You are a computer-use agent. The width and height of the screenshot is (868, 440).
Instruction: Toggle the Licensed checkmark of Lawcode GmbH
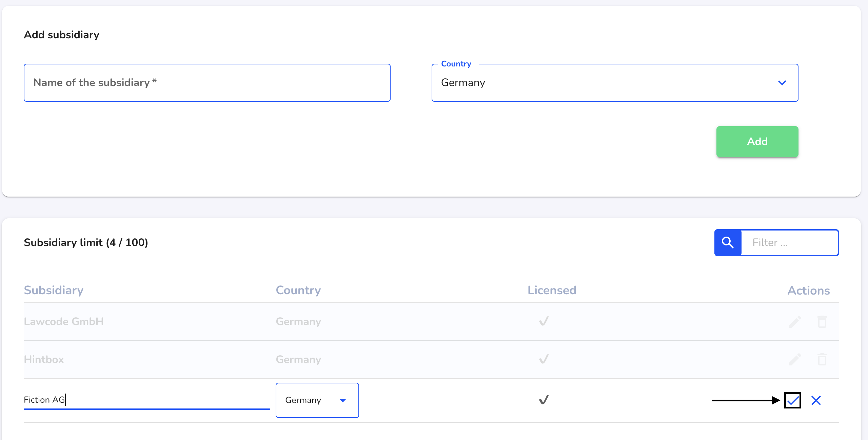pyautogui.click(x=544, y=321)
